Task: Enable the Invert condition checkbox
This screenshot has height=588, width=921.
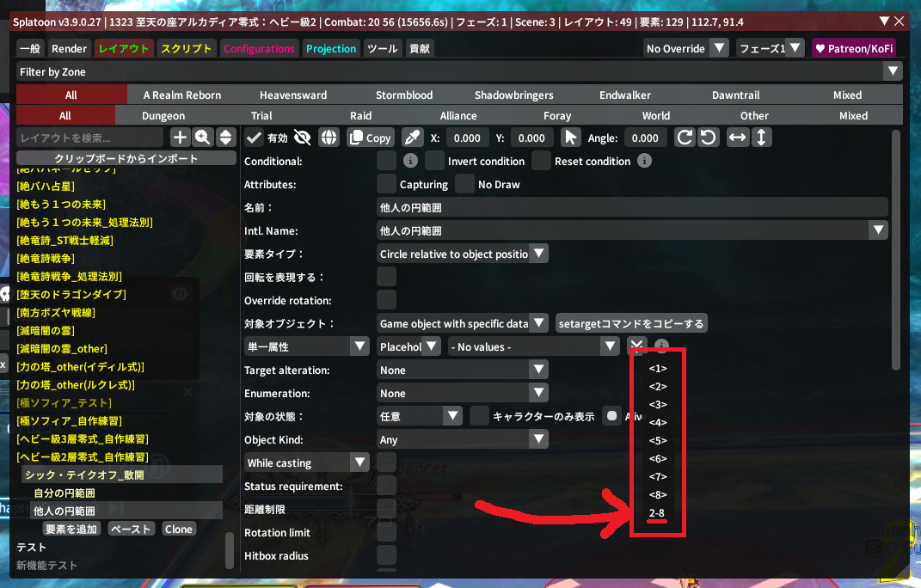Action: click(435, 161)
